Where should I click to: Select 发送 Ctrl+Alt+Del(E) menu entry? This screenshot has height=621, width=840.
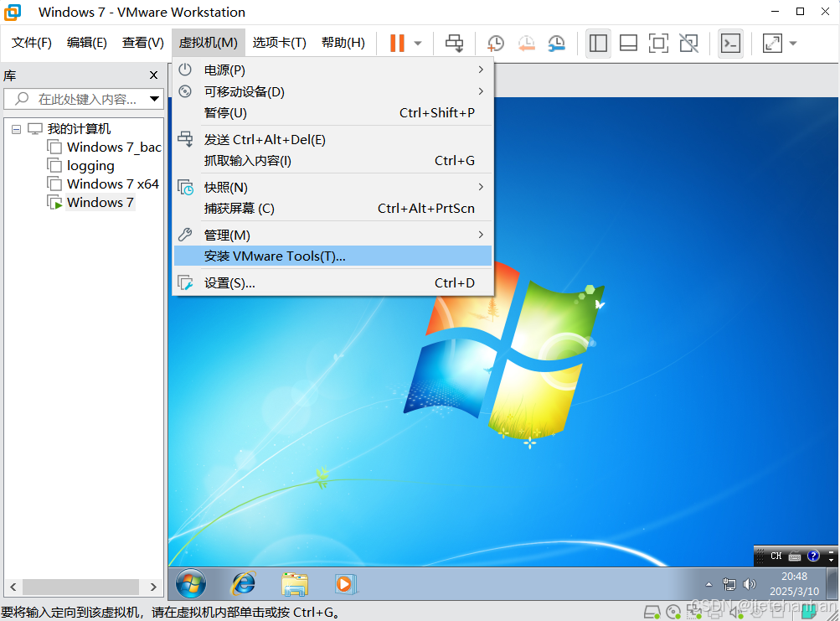coord(332,139)
